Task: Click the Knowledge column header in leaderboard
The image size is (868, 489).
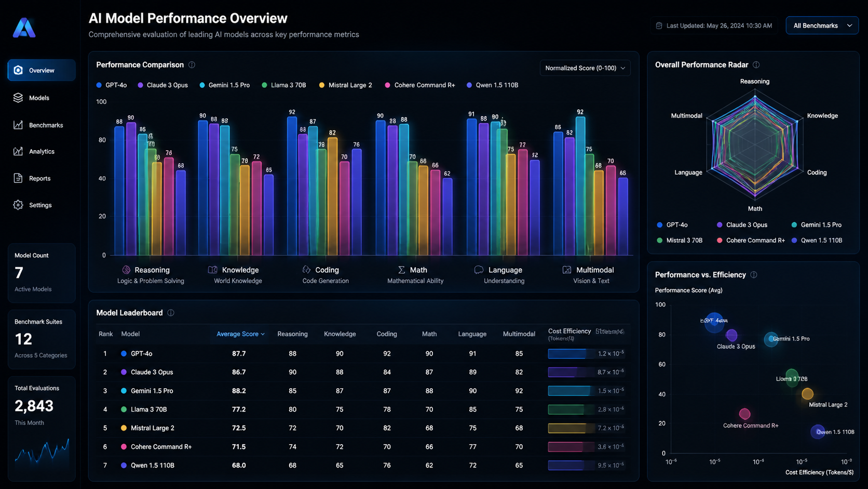Action: tap(340, 334)
